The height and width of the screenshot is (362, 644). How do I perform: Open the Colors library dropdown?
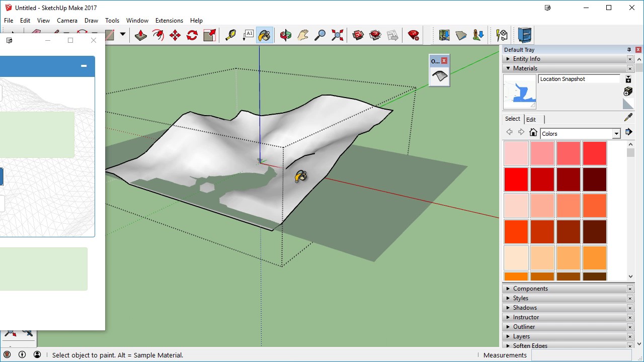coord(616,134)
